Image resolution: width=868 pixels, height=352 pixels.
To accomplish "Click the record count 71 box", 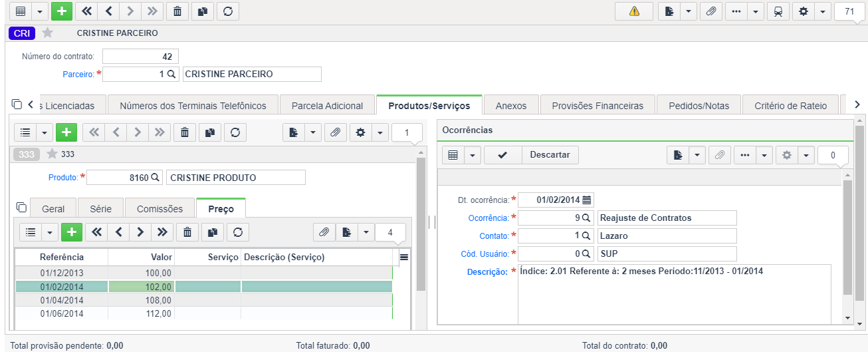I will tap(849, 11).
